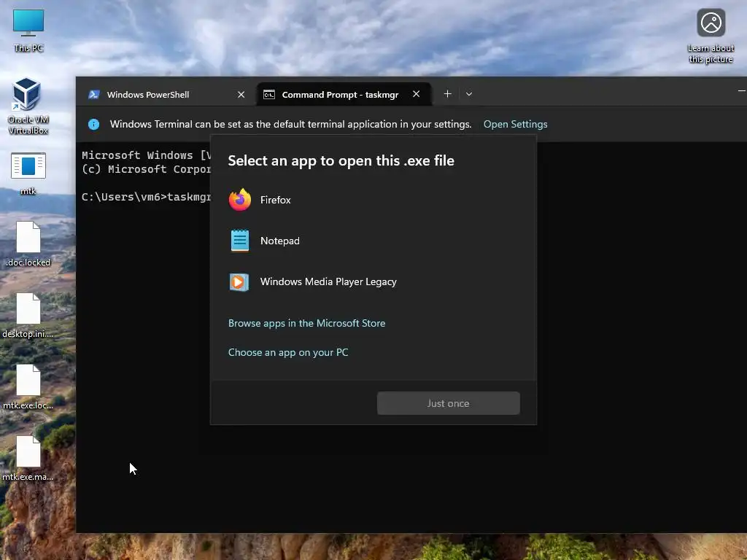Select the desktop.ini file on desktop
747x560 pixels.
pos(28,315)
